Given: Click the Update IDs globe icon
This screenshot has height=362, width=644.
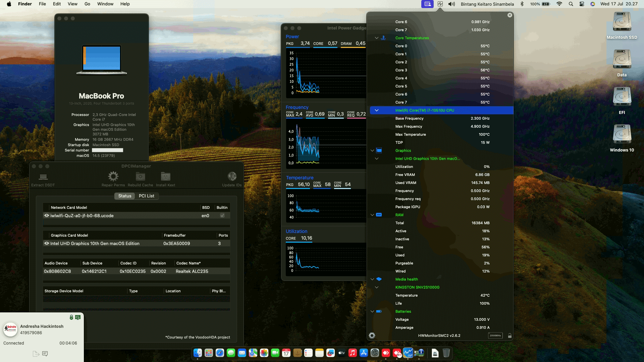Looking at the screenshot, I should (232, 176).
